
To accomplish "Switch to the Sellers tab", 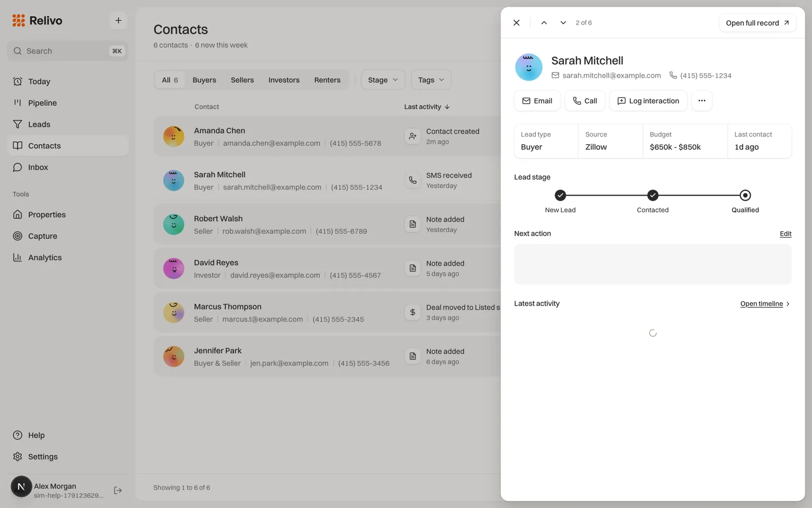I will pos(242,80).
